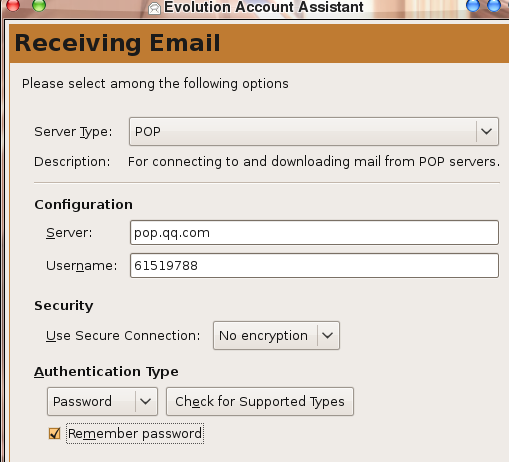Tick the Remember password checkbox
The width and height of the screenshot is (509, 462).
click(x=54, y=434)
